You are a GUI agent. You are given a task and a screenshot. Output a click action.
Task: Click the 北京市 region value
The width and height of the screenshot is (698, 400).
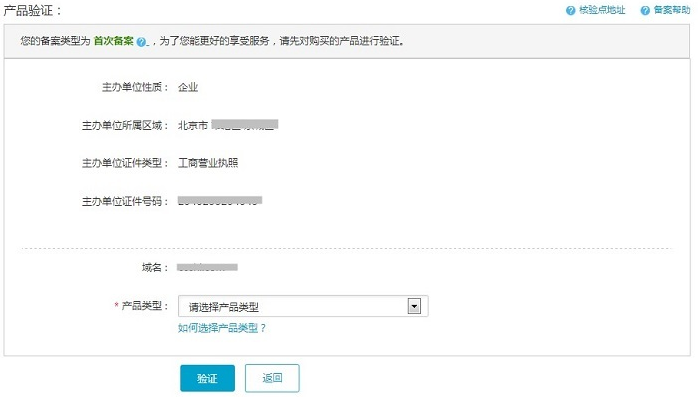[193, 125]
